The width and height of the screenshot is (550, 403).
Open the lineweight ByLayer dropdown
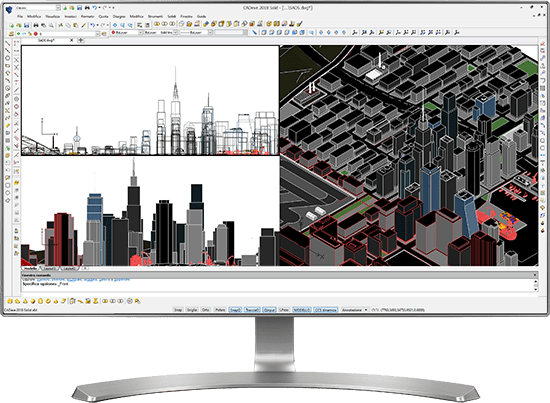coord(210,32)
